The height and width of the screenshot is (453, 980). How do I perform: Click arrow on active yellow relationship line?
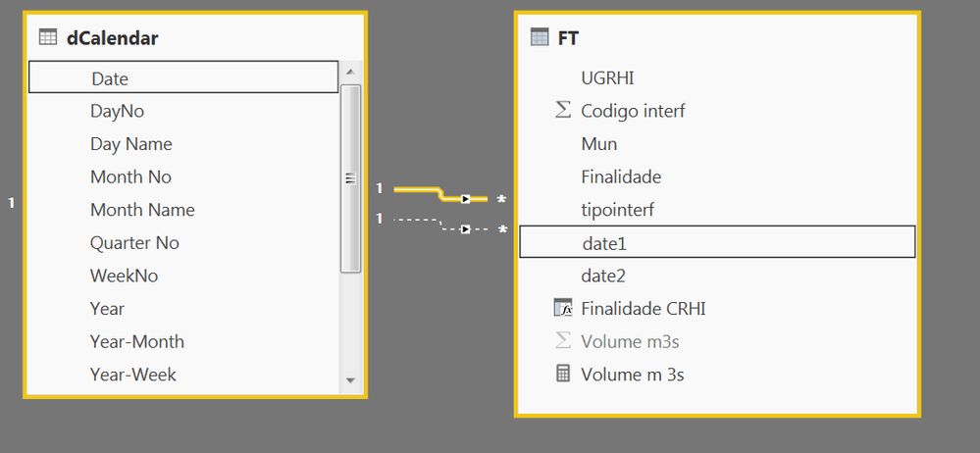[x=465, y=199]
